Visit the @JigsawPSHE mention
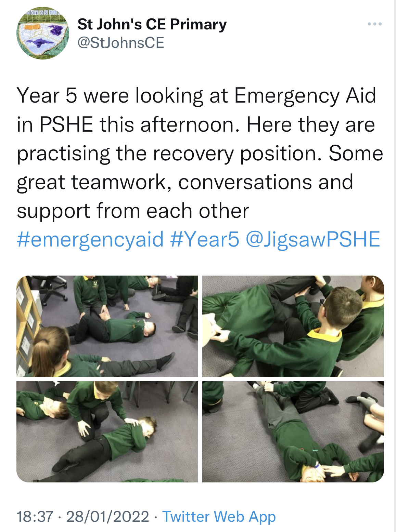The height and width of the screenshot is (532, 396). (313, 239)
